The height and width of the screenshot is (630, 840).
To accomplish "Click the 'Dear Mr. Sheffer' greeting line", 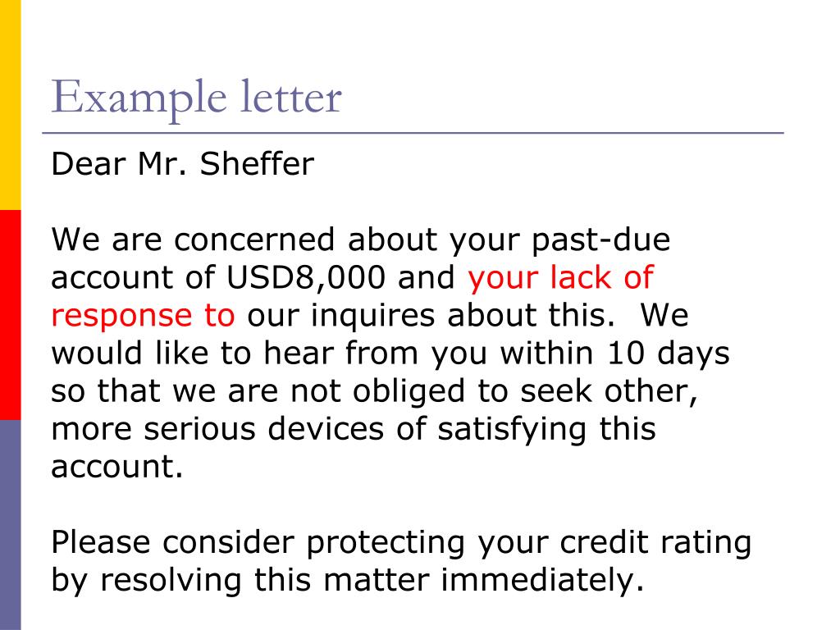I will [x=182, y=164].
